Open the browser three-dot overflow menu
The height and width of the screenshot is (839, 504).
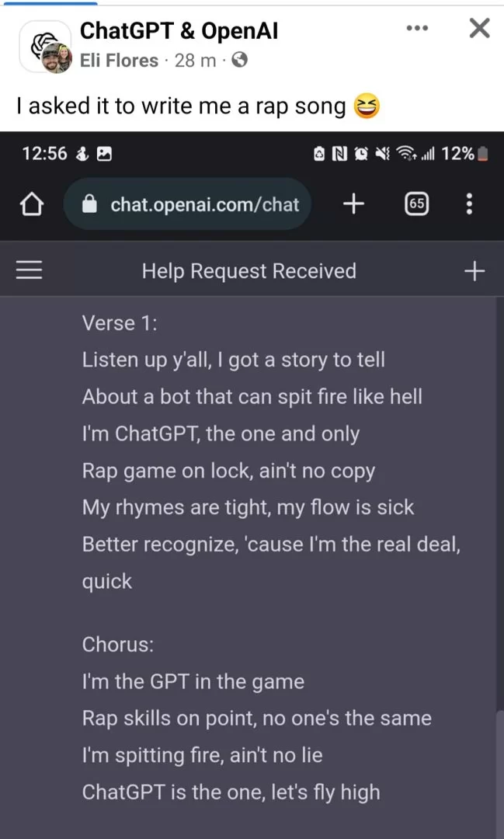click(469, 204)
